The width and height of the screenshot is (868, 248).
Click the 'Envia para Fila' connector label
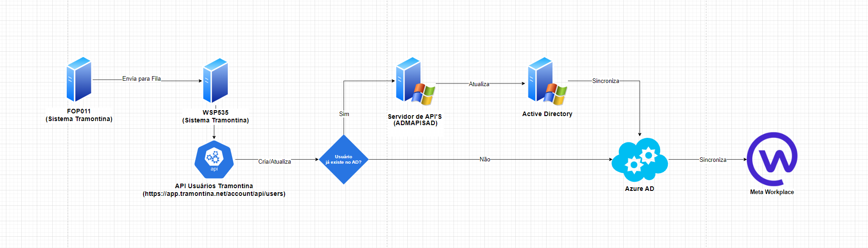[x=141, y=79]
